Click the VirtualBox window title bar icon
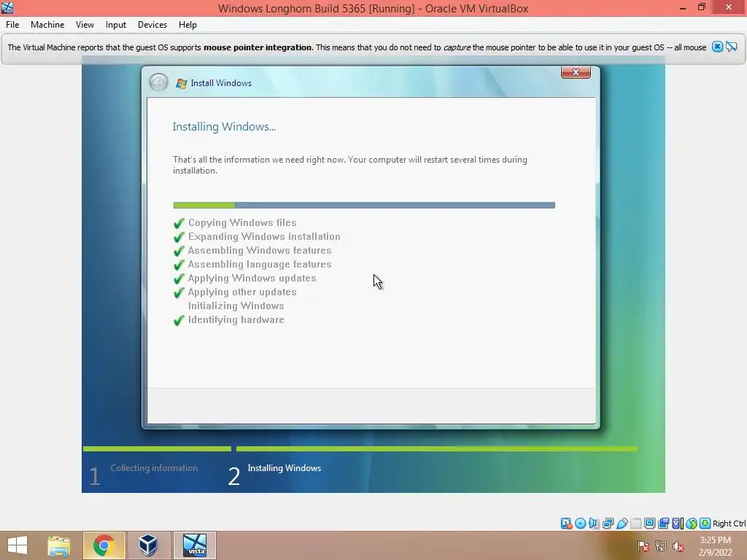This screenshot has height=560, width=747. tap(7, 7)
